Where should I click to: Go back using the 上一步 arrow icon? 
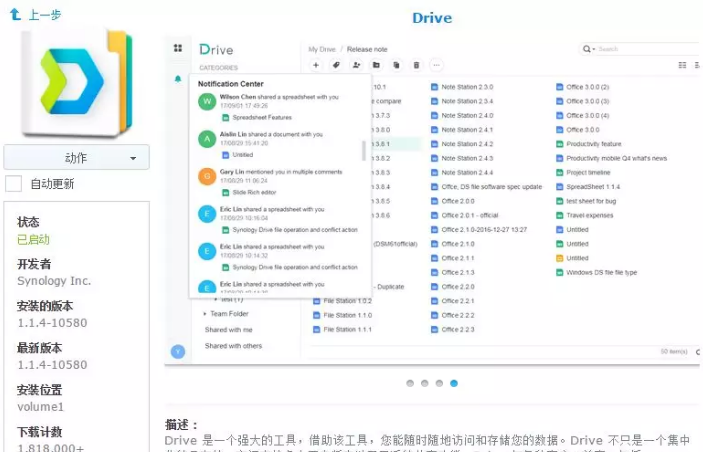[x=15, y=14]
